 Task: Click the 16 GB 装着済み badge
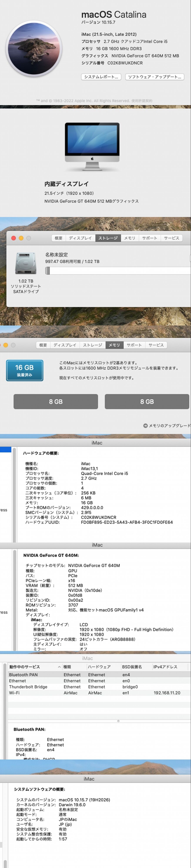coord(25,370)
